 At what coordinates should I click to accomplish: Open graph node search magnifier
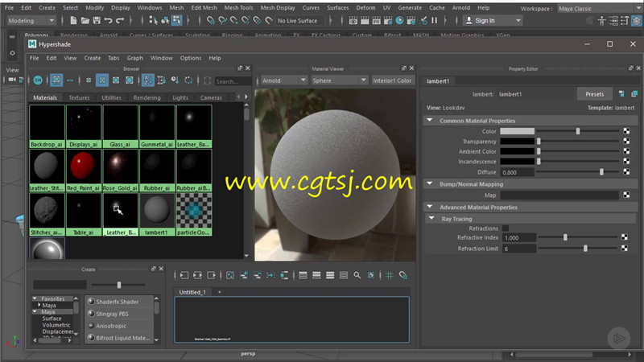[357, 275]
